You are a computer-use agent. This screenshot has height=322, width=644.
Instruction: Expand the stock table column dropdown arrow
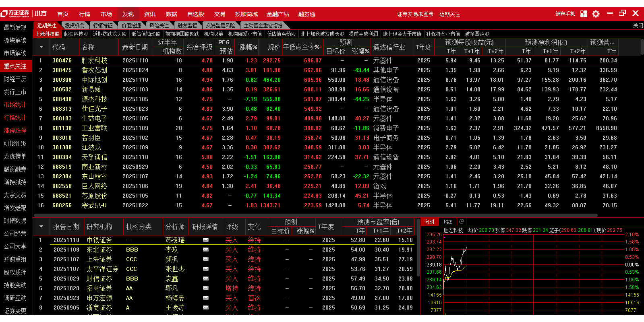[41, 47]
